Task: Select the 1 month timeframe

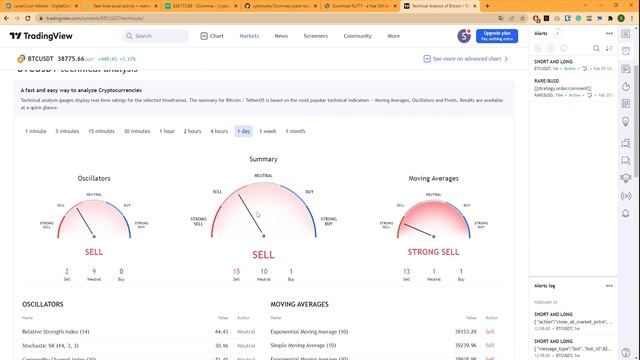Action: 295,131
